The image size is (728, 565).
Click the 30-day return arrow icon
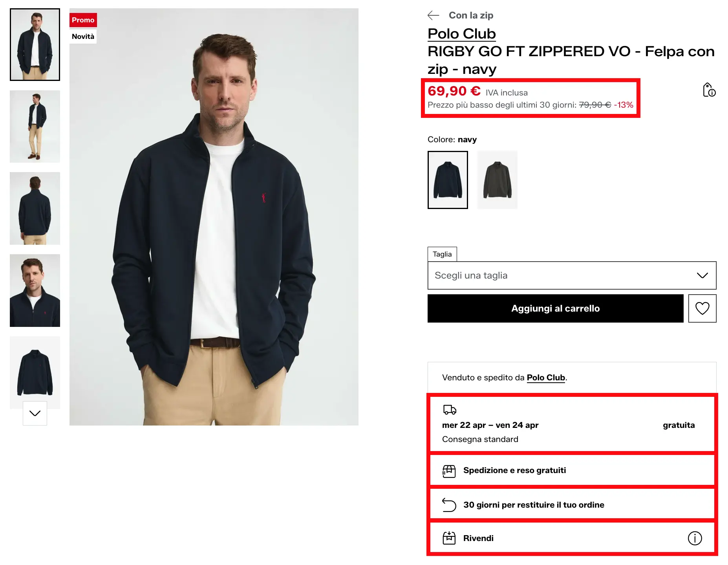tap(449, 505)
